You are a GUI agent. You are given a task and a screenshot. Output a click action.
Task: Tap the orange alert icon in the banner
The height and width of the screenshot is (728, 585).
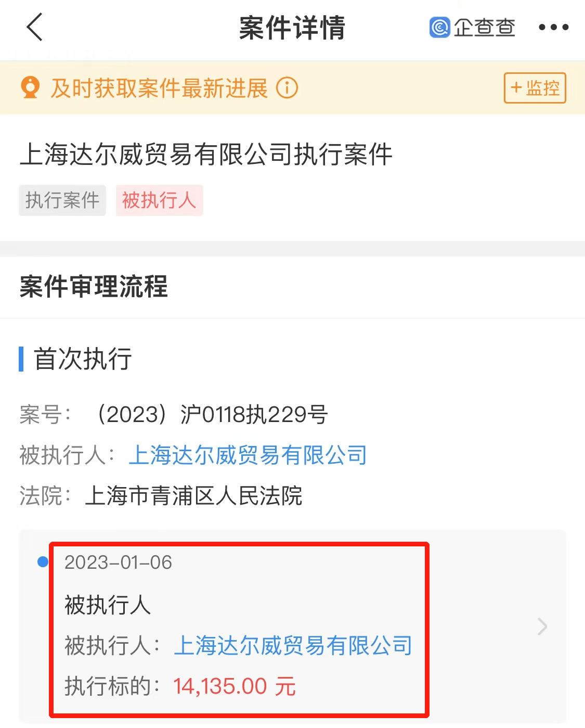point(30,88)
